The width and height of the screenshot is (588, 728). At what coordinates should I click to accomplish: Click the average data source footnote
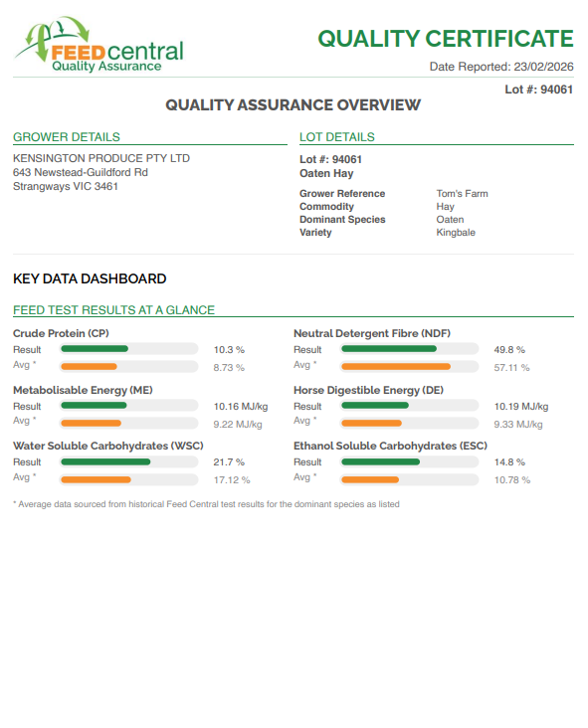pyautogui.click(x=206, y=504)
